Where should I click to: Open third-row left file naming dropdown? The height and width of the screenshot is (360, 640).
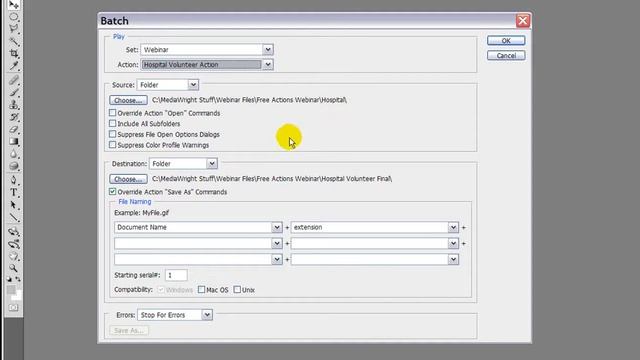pyautogui.click(x=198, y=260)
